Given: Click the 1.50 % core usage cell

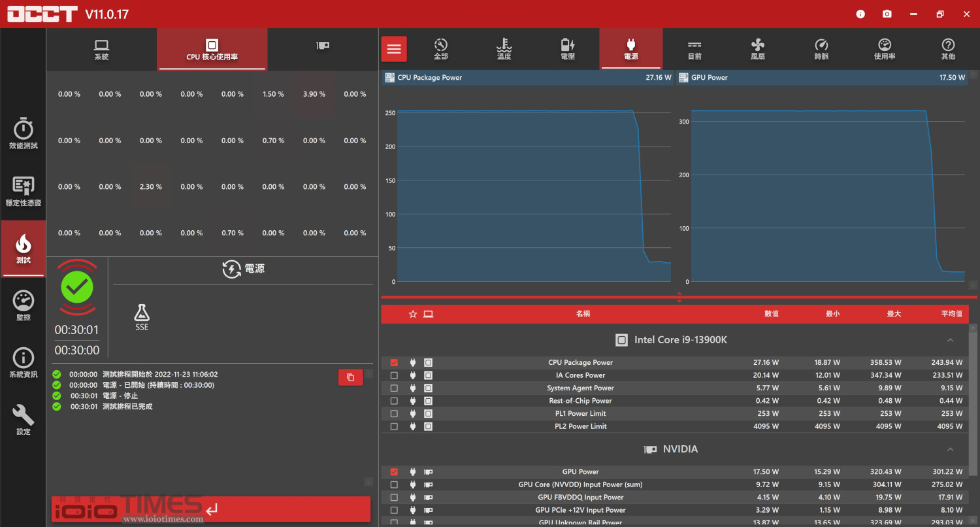Looking at the screenshot, I should [273, 94].
